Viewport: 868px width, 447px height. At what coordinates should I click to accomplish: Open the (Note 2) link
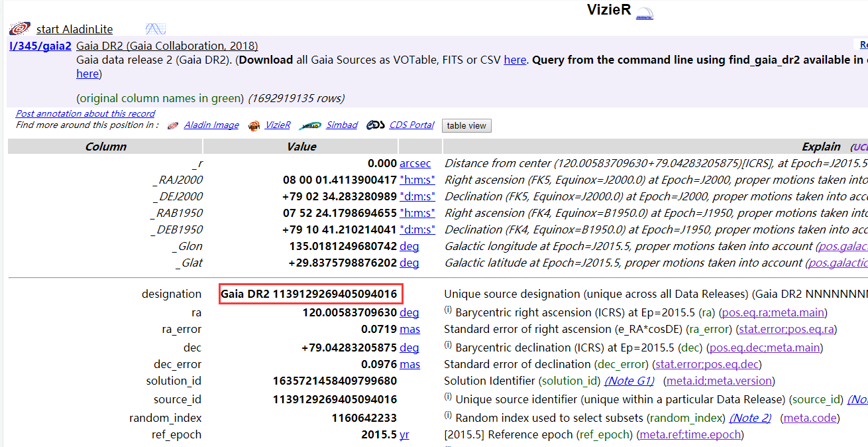click(750, 418)
